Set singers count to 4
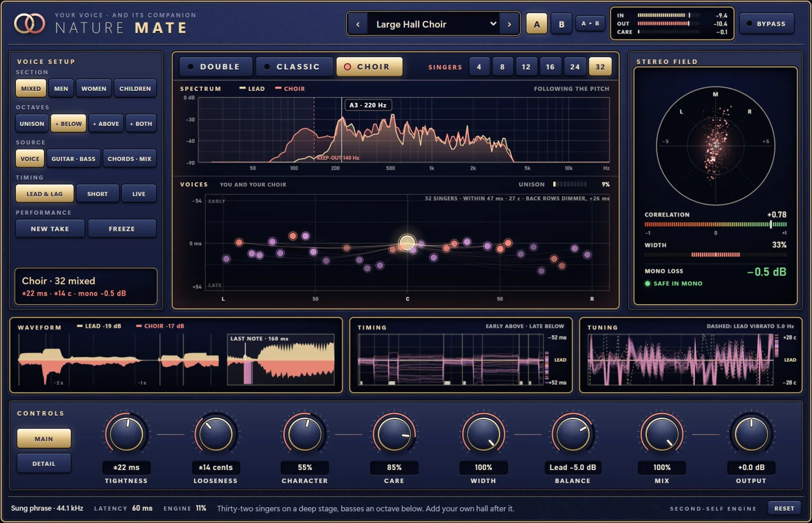Screen dimensions: 812x523 (x=479, y=67)
